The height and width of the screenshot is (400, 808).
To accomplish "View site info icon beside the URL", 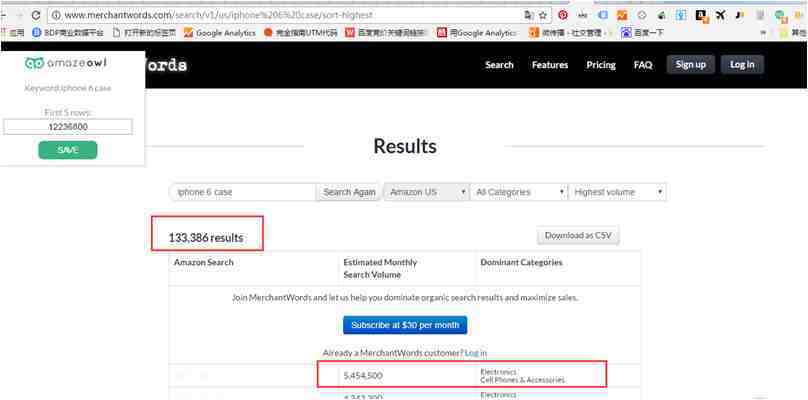I will (56, 15).
